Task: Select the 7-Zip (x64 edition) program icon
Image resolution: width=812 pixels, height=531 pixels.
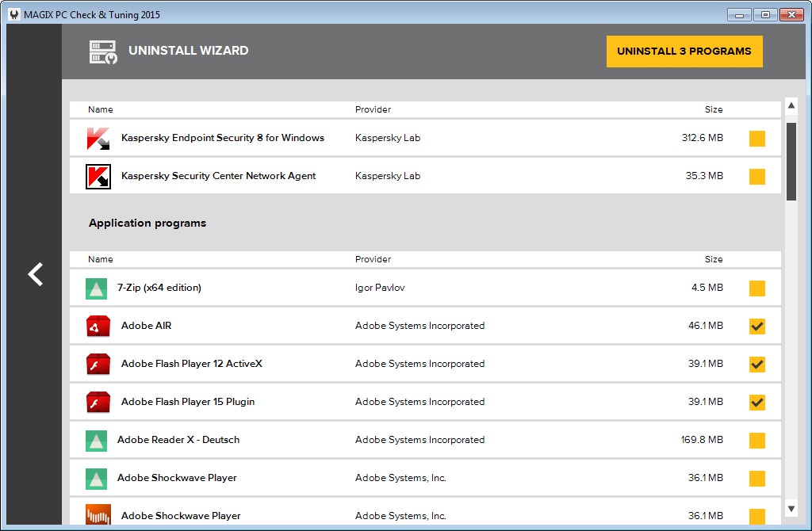Action: pyautogui.click(x=97, y=288)
